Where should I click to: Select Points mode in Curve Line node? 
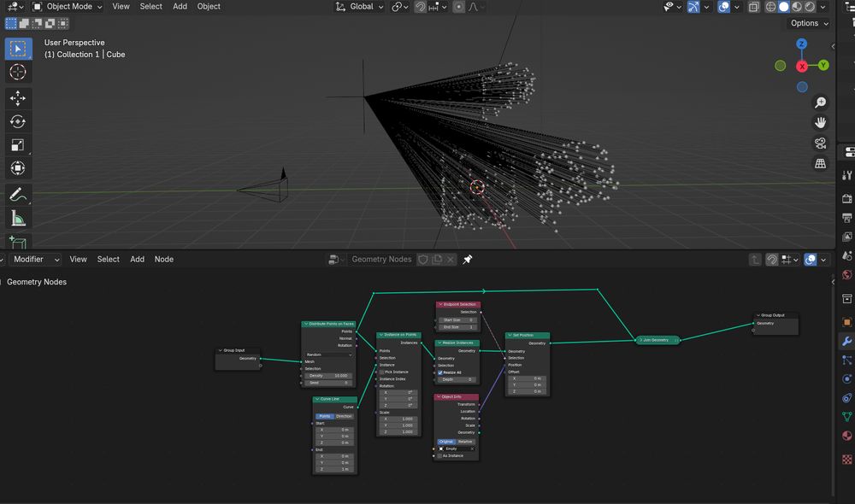[325, 416]
